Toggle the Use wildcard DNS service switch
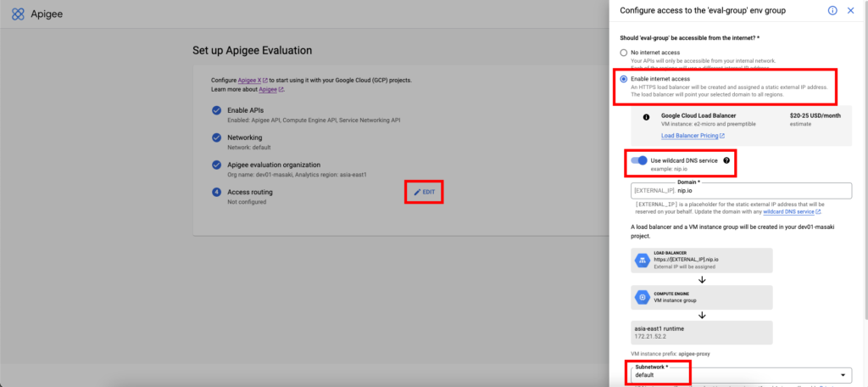 (x=637, y=160)
